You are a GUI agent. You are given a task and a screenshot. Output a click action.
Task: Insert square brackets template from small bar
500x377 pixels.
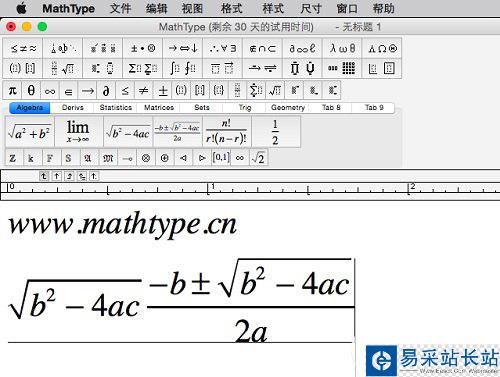click(200, 90)
